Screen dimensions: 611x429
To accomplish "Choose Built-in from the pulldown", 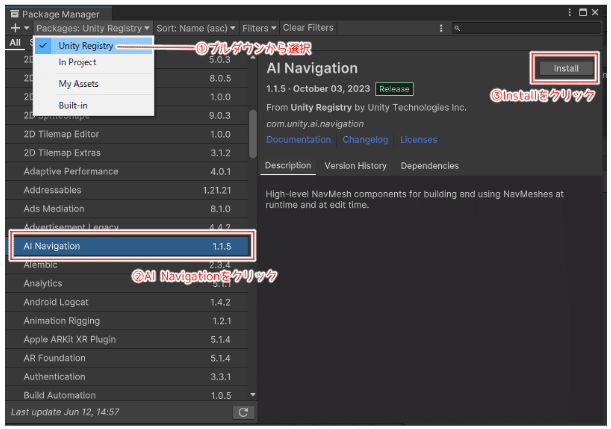I will click(94, 105).
